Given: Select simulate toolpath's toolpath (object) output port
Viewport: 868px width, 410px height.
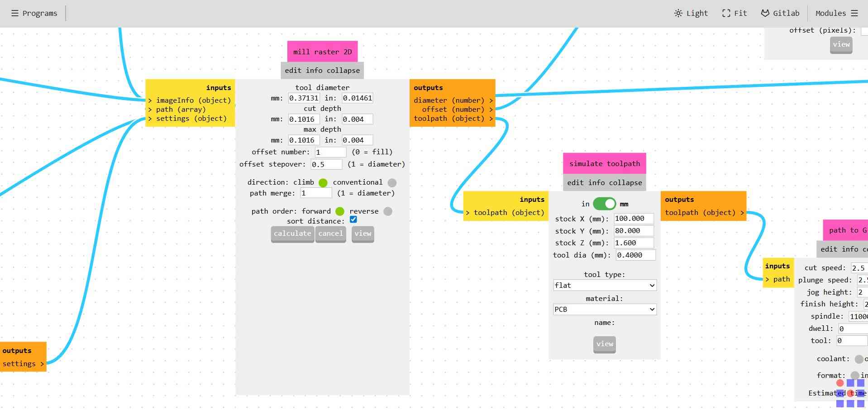Looking at the screenshot, I should point(704,212).
